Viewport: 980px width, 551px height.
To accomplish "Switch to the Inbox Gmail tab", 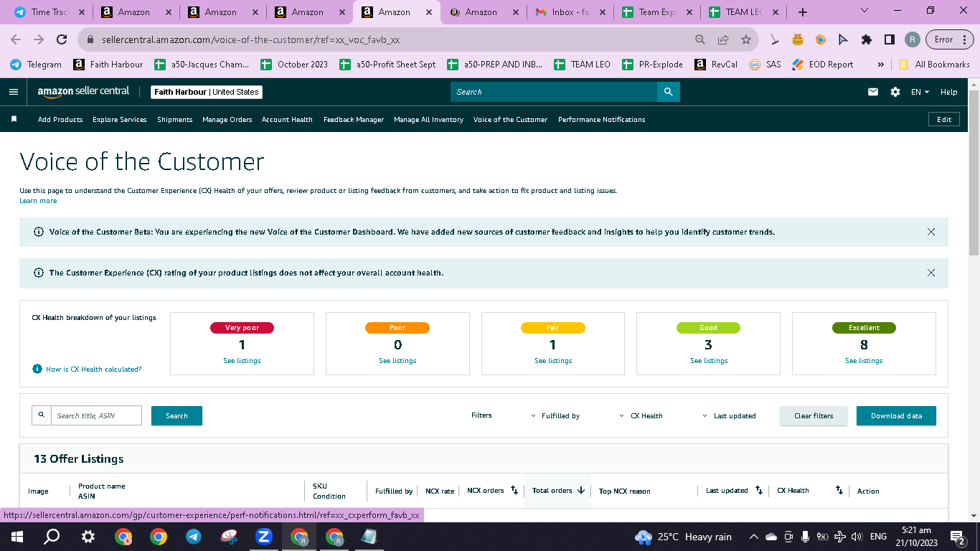I will coord(570,12).
